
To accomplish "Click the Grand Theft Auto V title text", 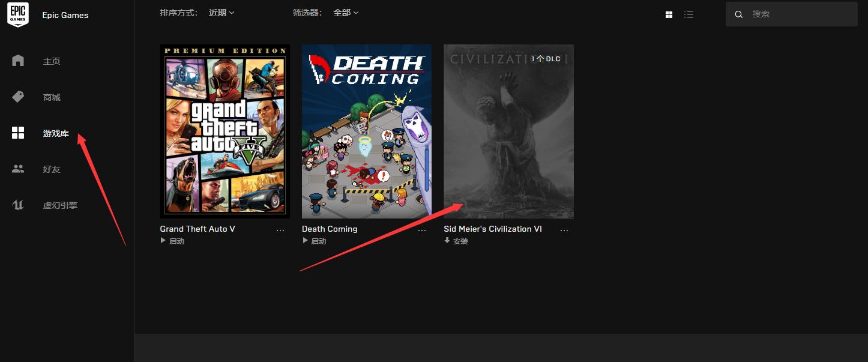I will (197, 229).
